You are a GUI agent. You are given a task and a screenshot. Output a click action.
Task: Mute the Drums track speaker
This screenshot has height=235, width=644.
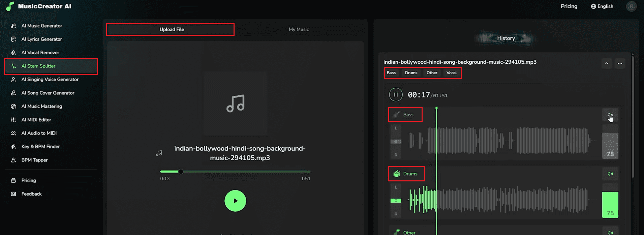coord(610,174)
